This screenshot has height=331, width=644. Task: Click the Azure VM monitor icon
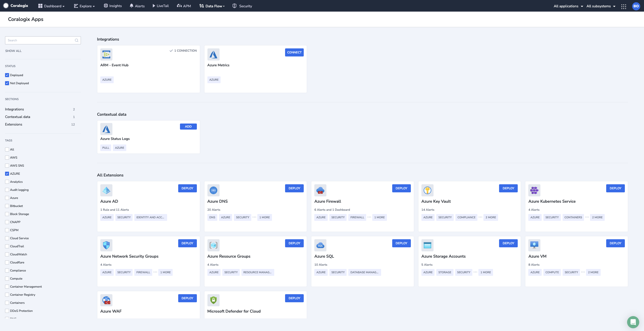pos(534,245)
